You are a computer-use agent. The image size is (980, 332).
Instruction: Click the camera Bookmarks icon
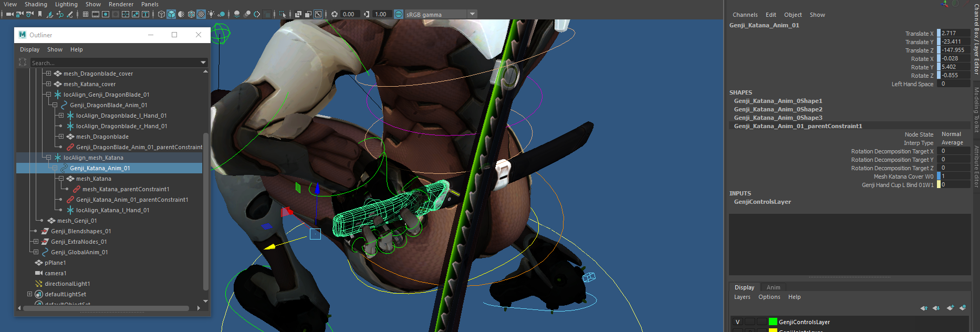point(40,14)
